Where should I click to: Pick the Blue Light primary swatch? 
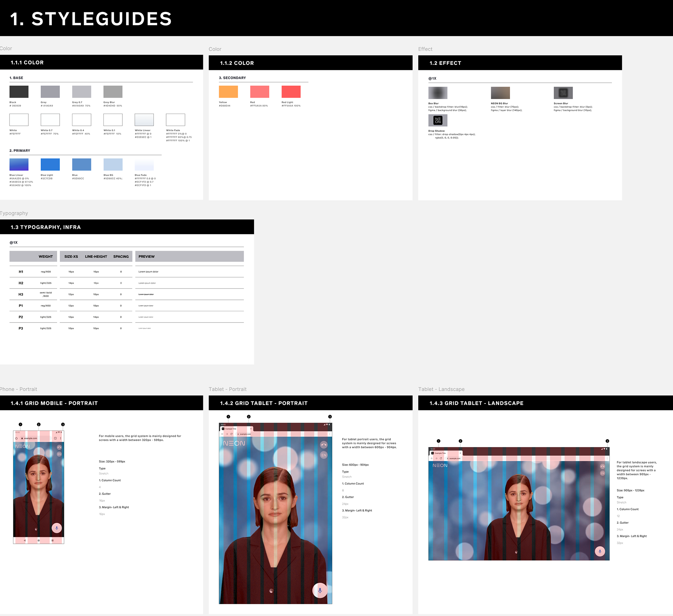(x=50, y=164)
